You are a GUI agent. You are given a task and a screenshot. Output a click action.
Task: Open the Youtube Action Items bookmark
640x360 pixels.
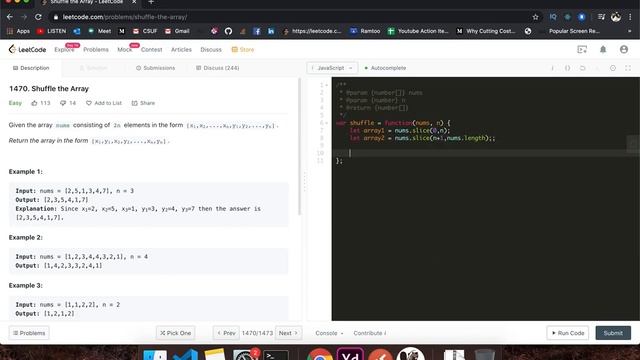point(418,31)
